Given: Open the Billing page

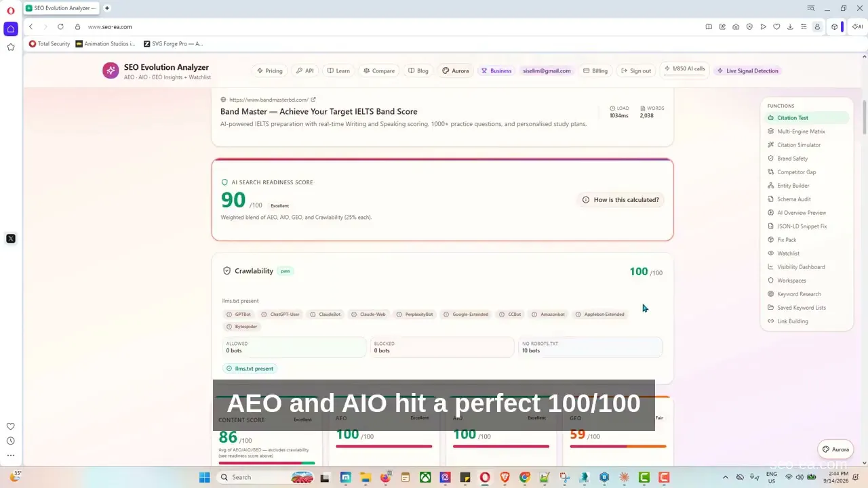Looking at the screenshot, I should click(x=595, y=70).
